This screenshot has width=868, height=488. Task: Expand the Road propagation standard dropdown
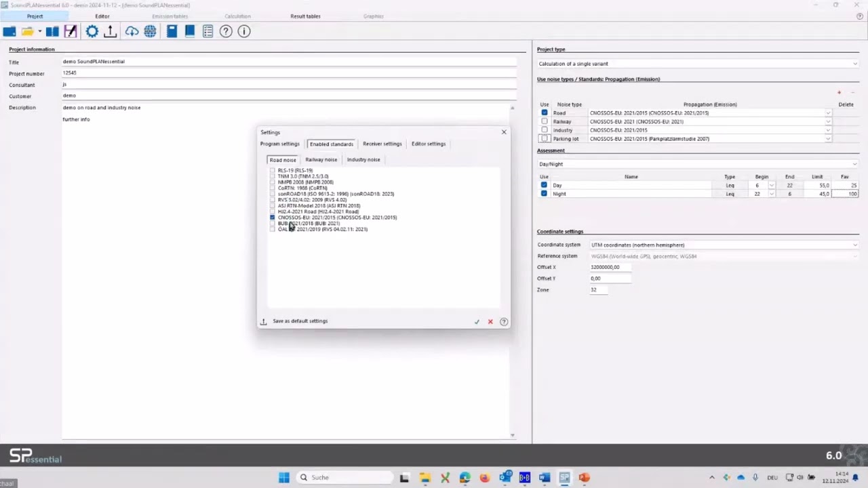(828, 113)
